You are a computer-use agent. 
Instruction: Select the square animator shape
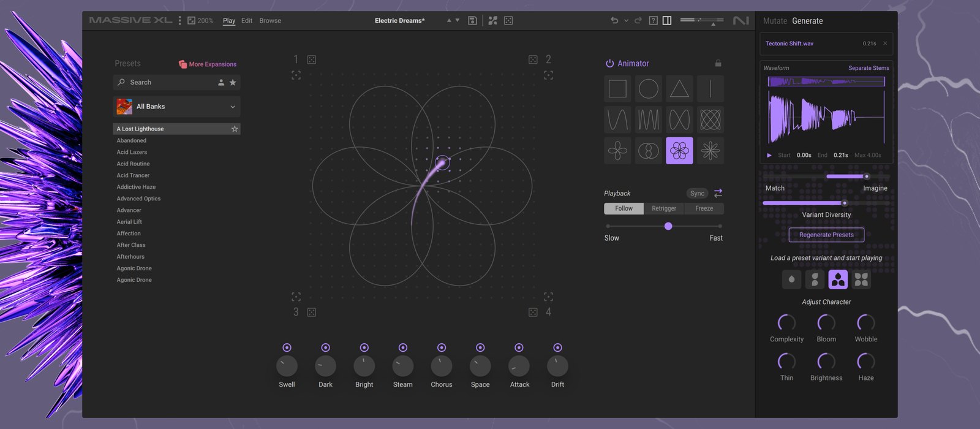tap(617, 89)
